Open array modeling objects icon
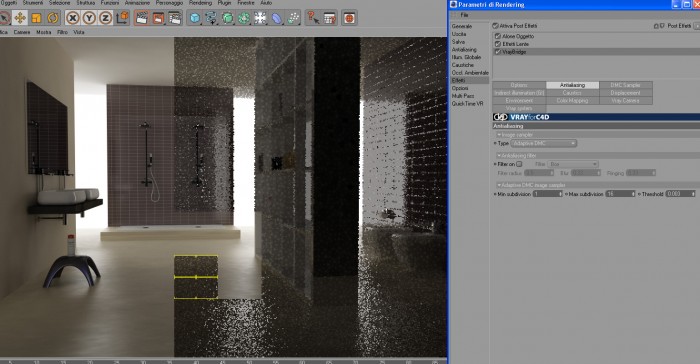Screen dimensions: 700x364 [244, 18]
